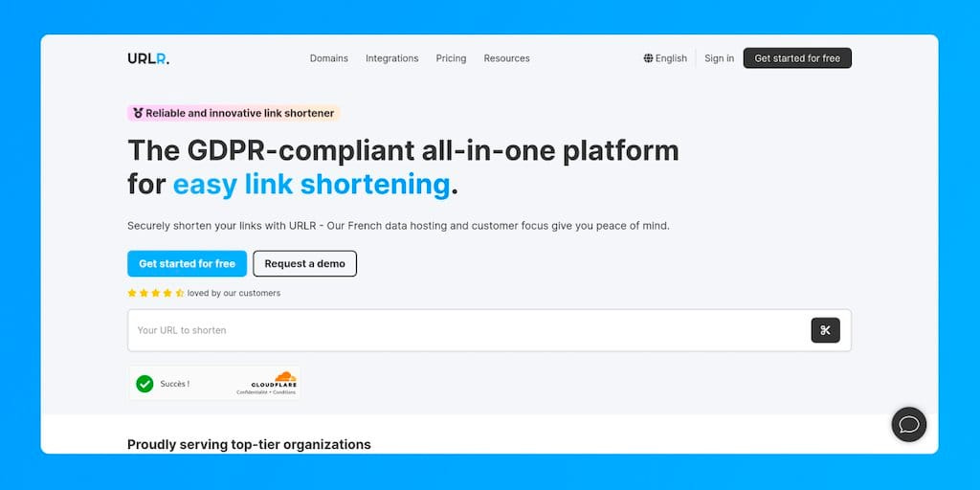Click the globe language icon
This screenshot has width=980, height=490.
click(648, 58)
